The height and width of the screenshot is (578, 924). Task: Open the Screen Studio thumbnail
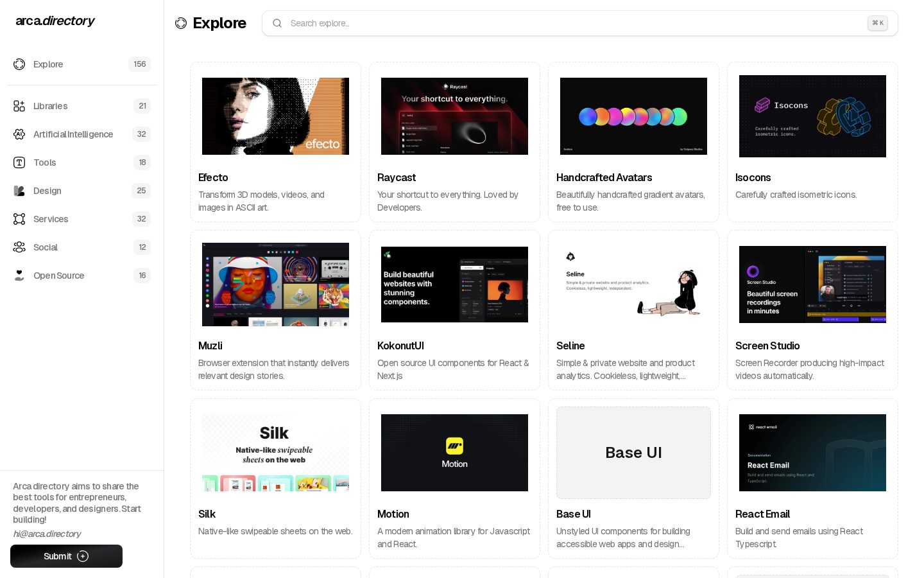pos(812,285)
